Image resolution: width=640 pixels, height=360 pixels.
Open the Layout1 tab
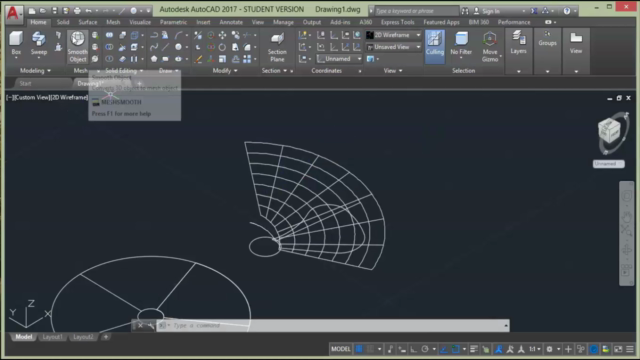53,337
